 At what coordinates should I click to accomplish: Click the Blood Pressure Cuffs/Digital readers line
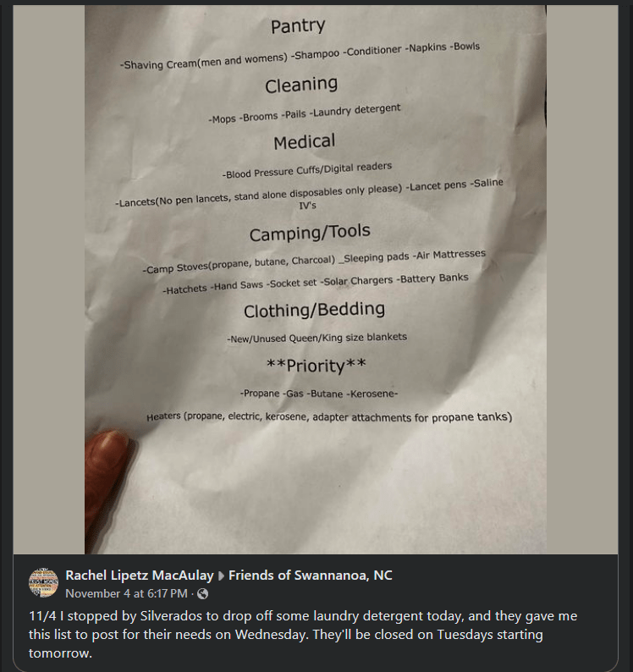pos(307,171)
